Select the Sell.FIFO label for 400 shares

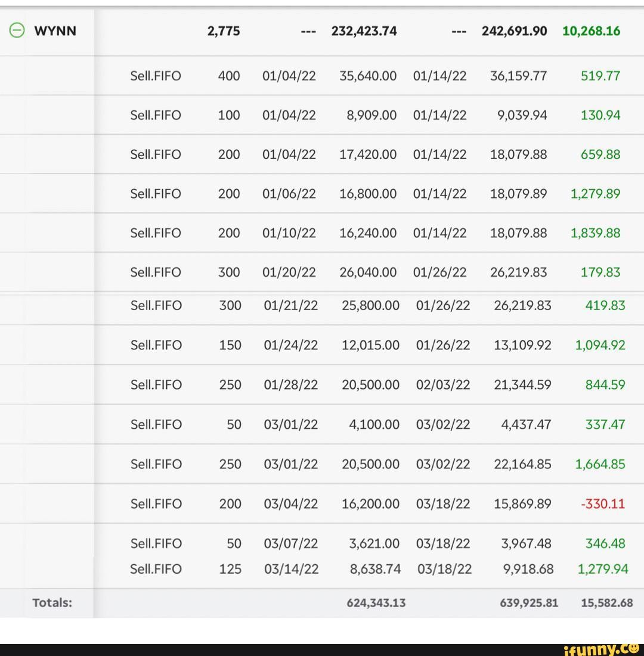[155, 76]
